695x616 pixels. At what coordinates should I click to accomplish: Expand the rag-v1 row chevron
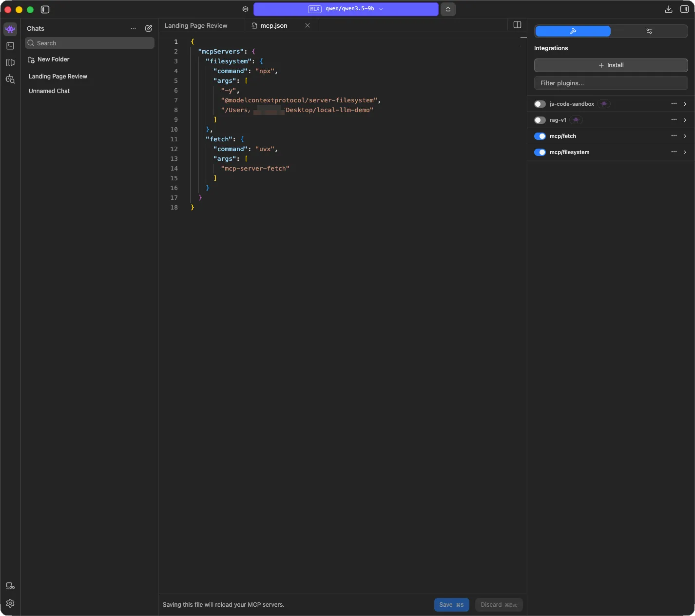coord(685,120)
